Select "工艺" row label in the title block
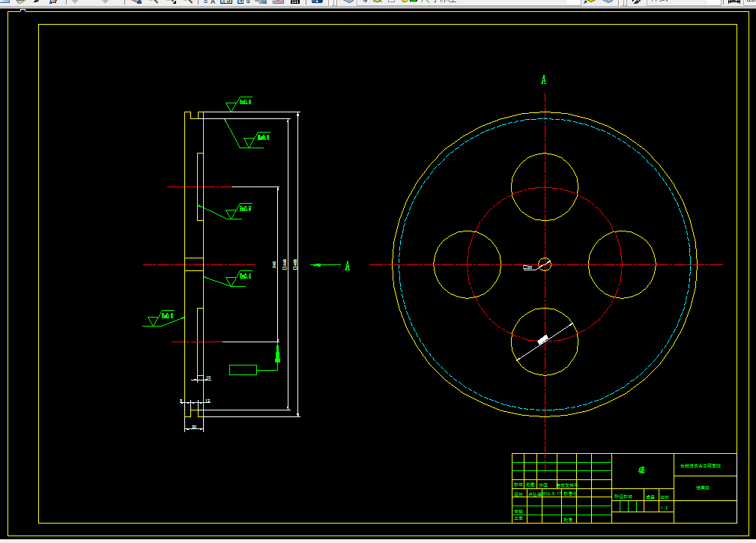This screenshot has width=756, height=543. (x=518, y=518)
